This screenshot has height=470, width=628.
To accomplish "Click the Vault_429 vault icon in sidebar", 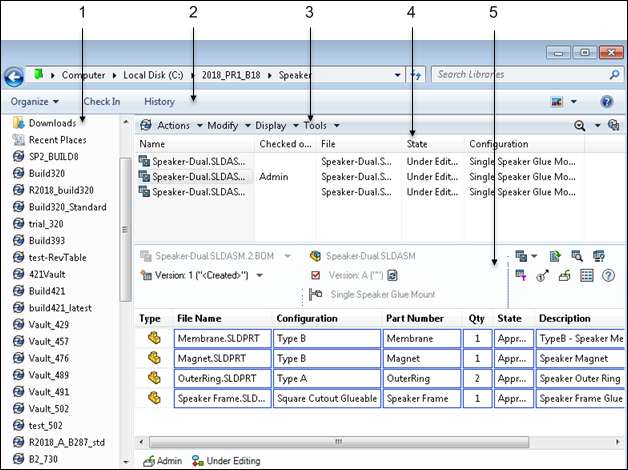I will (18, 325).
